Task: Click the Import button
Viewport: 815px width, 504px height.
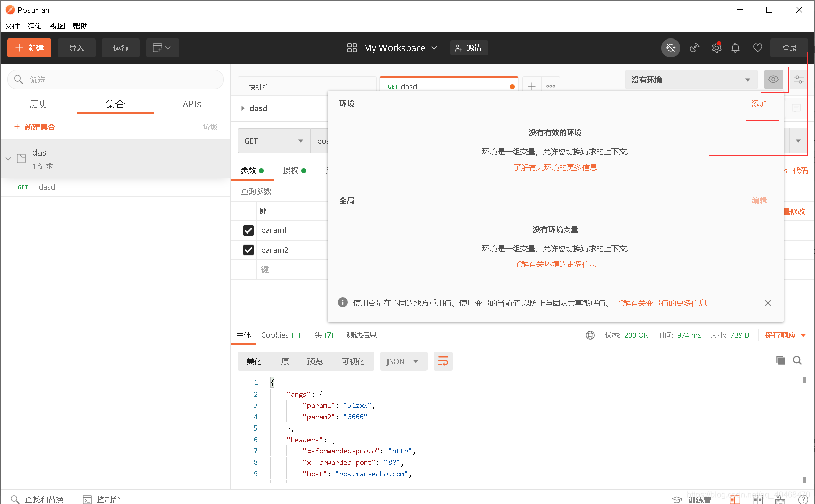Action: [76, 48]
